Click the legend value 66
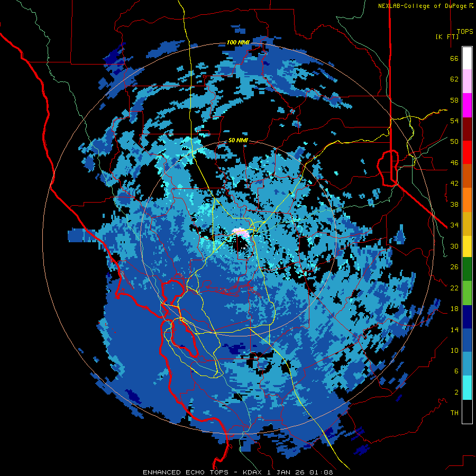This screenshot has width=476, height=476. pos(454,59)
